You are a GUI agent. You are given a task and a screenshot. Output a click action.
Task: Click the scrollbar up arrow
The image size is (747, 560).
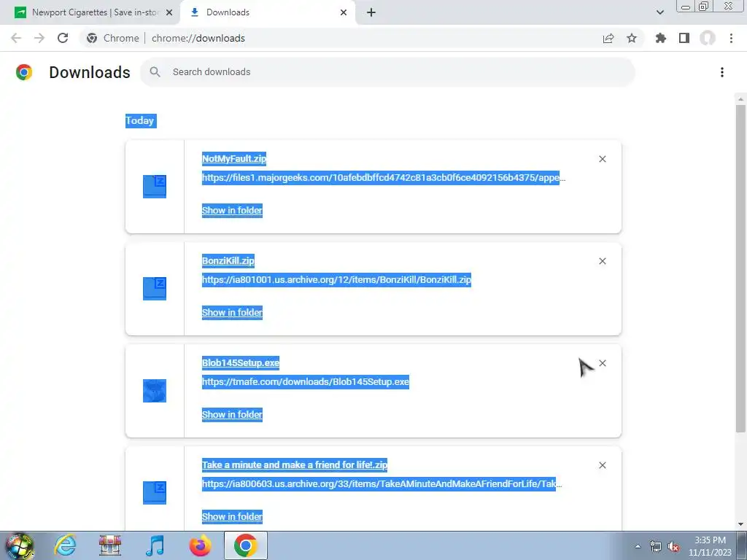740,99
